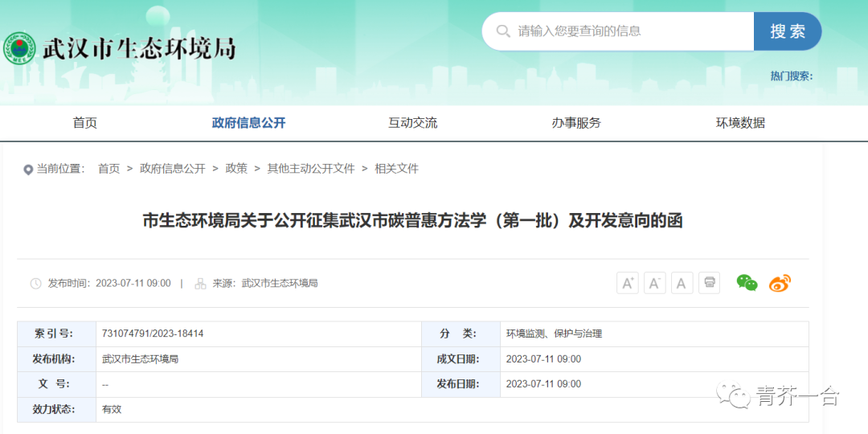The image size is (868, 434).
Task: Click the location pin icon before 当前位置
Action: [x=28, y=170]
